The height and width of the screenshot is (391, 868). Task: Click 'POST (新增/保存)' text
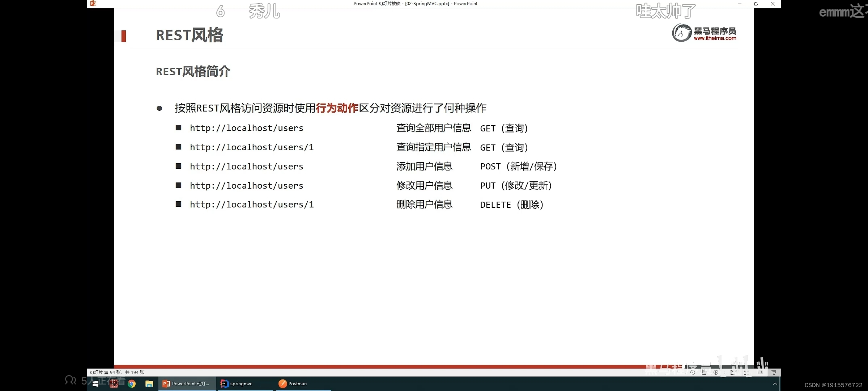click(x=519, y=167)
